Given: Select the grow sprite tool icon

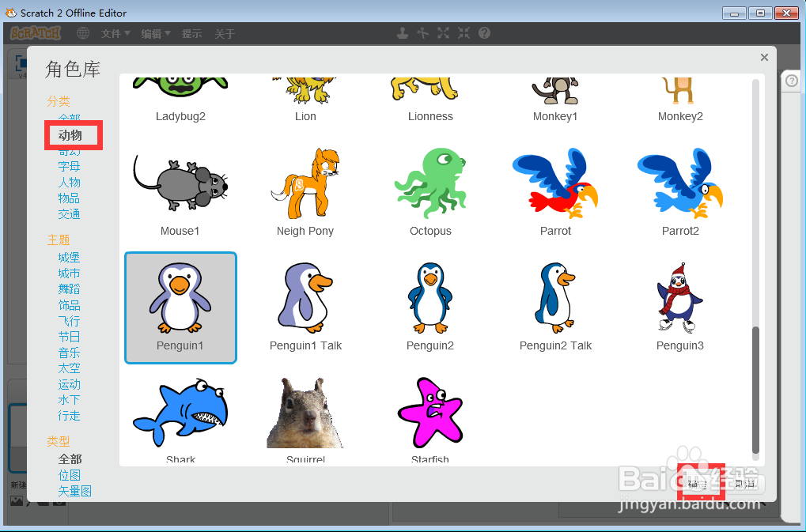Looking at the screenshot, I should click(x=443, y=33).
